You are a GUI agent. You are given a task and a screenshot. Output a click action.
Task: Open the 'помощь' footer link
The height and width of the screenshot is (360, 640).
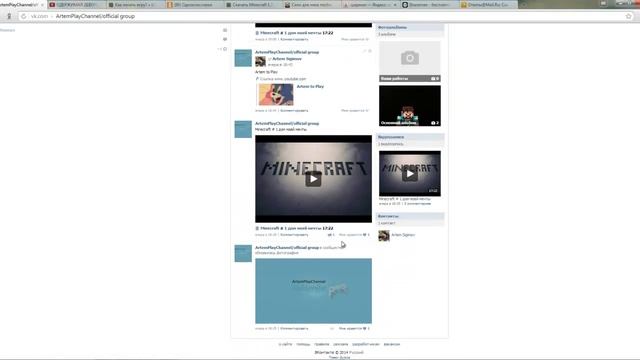pos(303,344)
